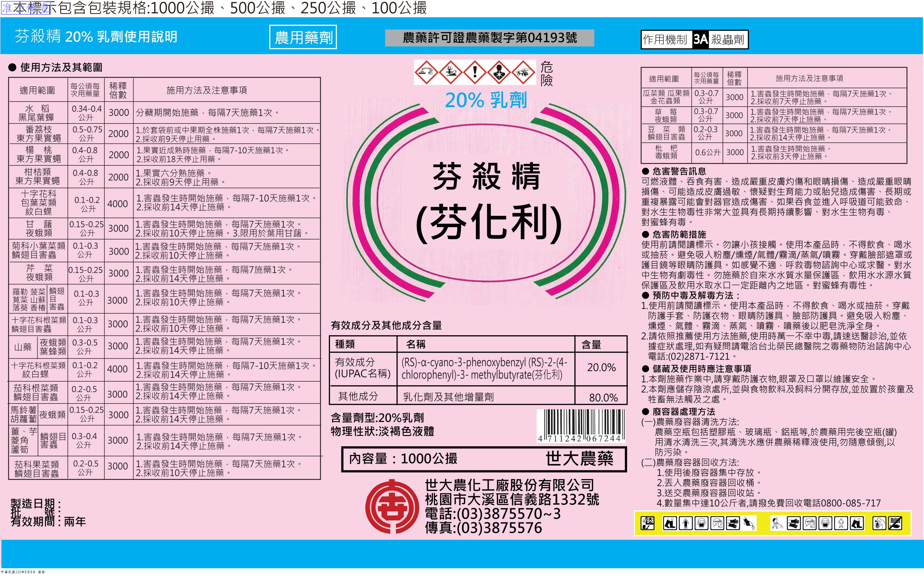Screen dimensions: 924x576
Task: Click the gloves icon right of the sprayer person
Action: click(x=794, y=523)
